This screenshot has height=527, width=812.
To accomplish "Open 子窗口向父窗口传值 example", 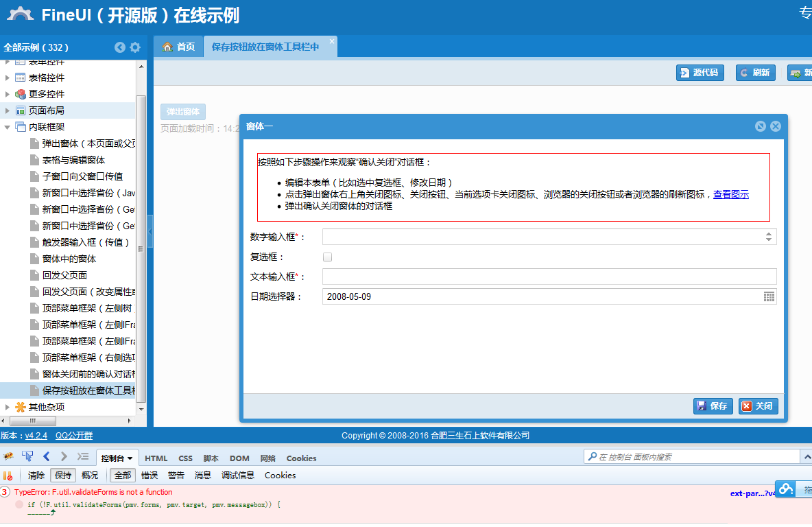I will coord(82,177).
